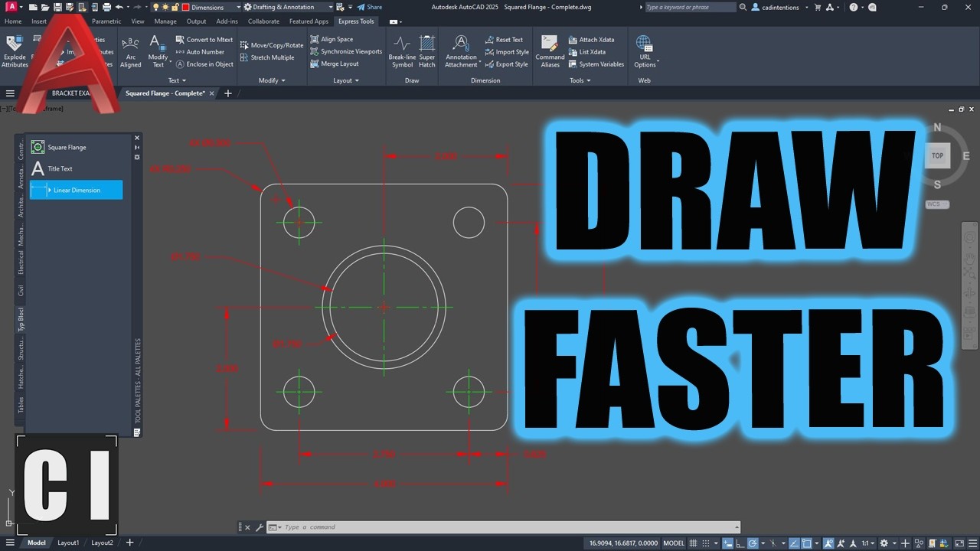
Task: Switch to Featured Apps tab
Action: point(309,21)
